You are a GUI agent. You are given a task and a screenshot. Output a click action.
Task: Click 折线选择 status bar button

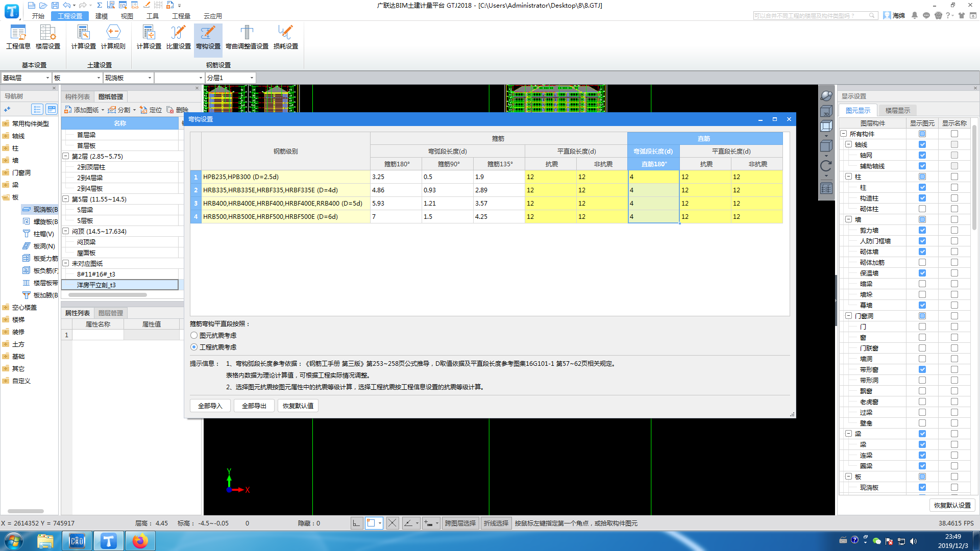tap(496, 523)
